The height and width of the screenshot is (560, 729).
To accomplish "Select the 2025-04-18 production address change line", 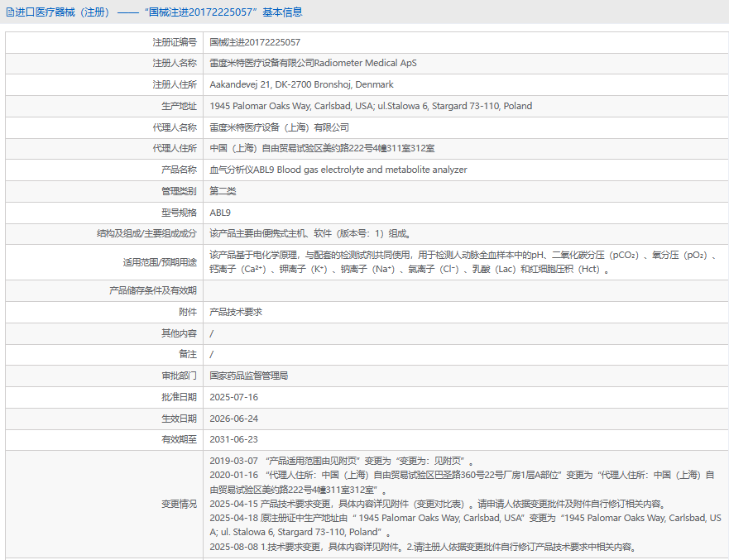I will 465,525.
